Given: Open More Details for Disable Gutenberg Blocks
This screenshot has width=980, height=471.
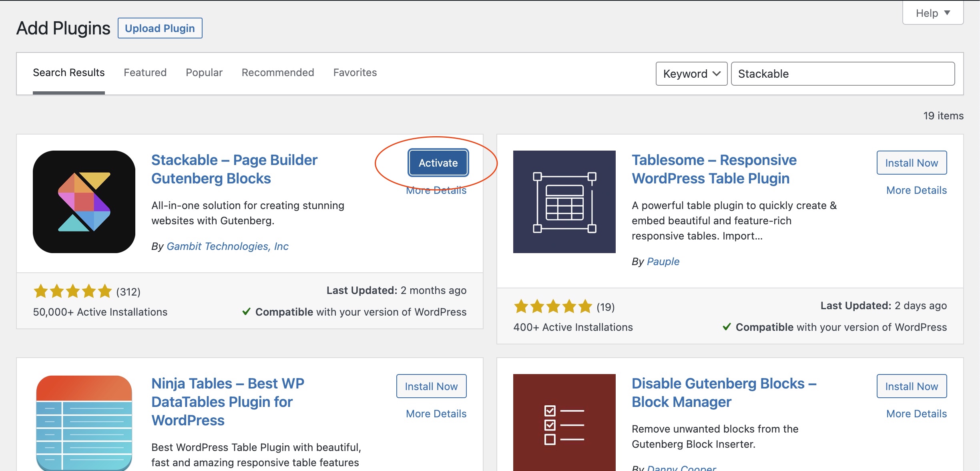Looking at the screenshot, I should [x=916, y=414].
